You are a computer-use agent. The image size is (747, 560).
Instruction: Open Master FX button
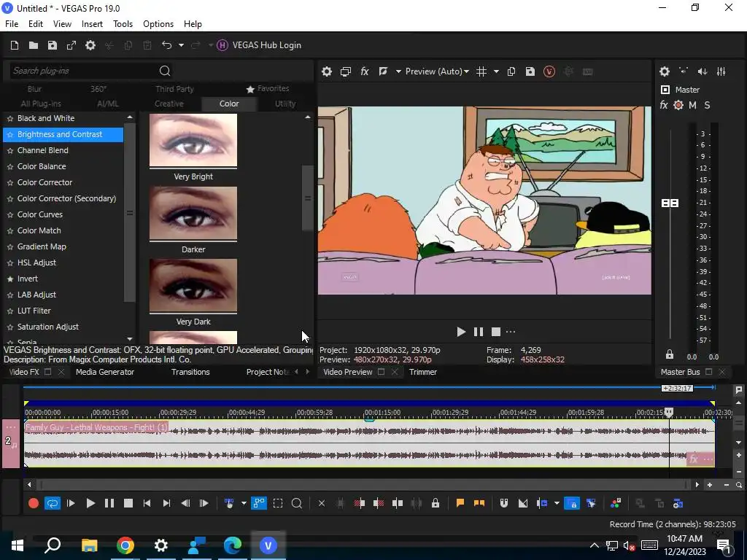(664, 105)
